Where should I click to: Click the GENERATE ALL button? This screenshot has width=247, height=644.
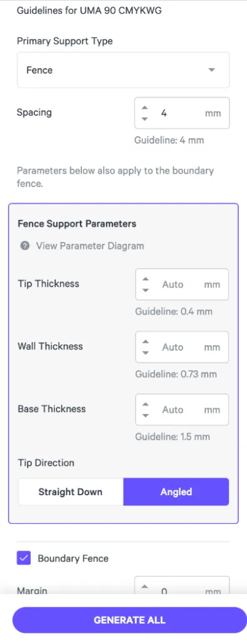(129, 620)
